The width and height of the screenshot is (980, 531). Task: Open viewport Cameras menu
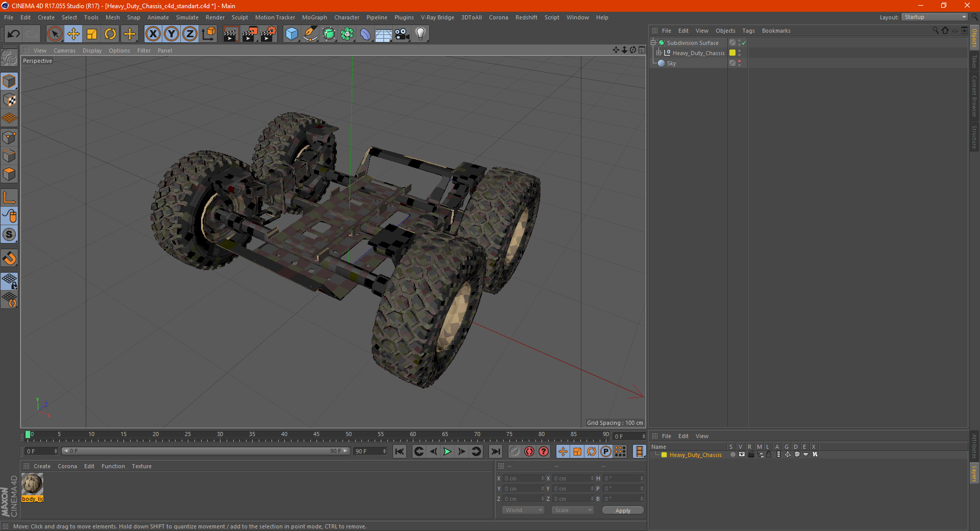click(64, 51)
